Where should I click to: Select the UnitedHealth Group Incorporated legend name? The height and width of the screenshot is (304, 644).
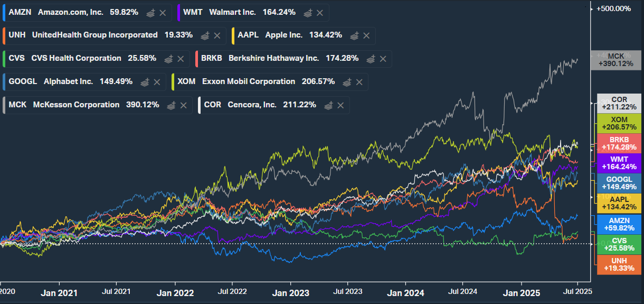point(94,35)
